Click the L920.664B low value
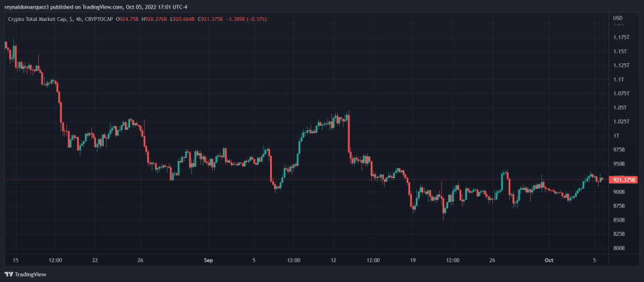 point(183,19)
